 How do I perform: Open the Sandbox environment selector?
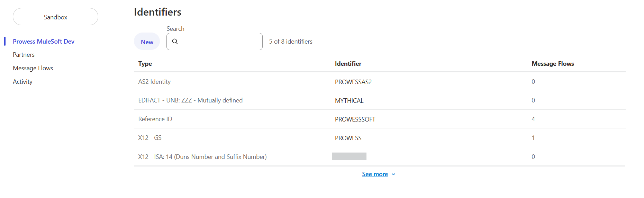coord(55,17)
